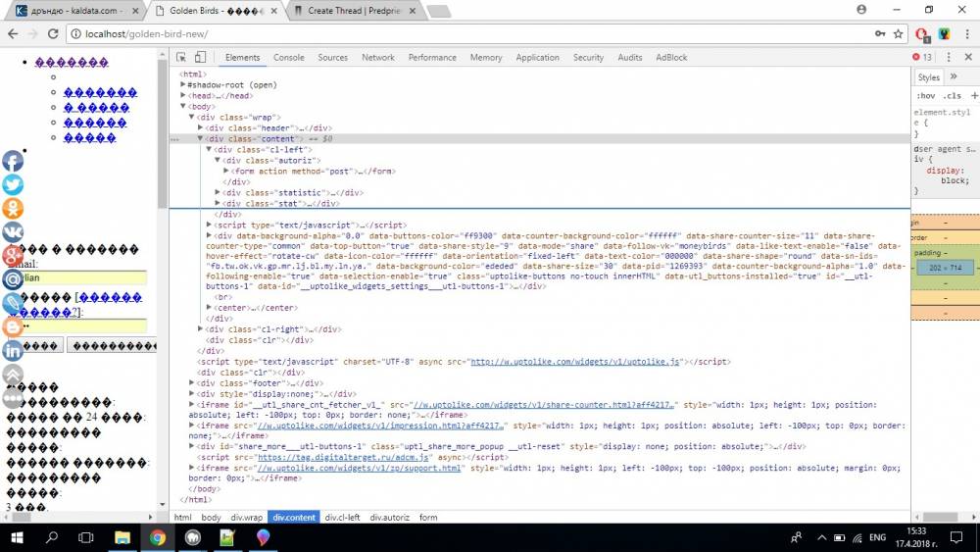Click the red error count 13 indicator
This screenshot has height=552, width=980.
pyautogui.click(x=922, y=57)
